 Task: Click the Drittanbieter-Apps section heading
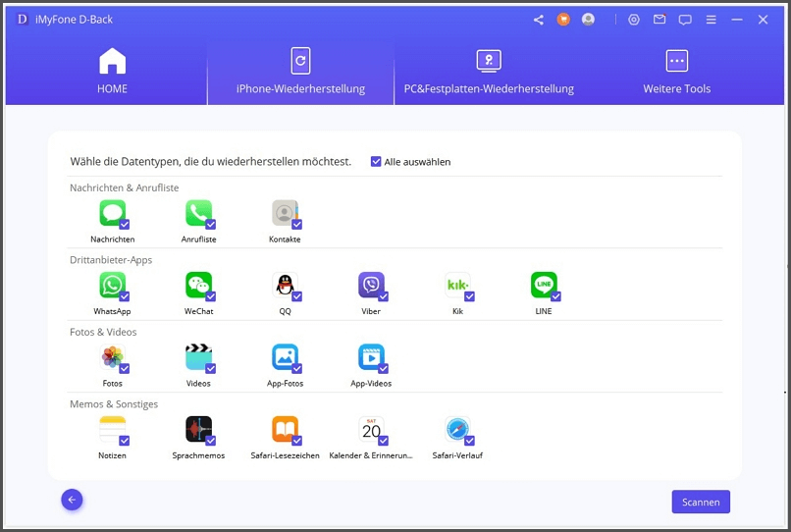coord(111,260)
